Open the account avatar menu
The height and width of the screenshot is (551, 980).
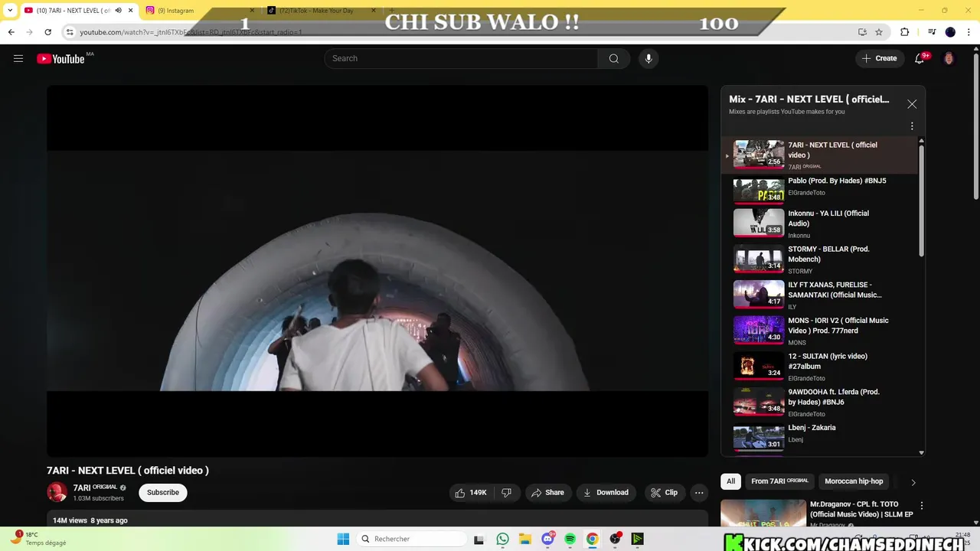point(949,58)
